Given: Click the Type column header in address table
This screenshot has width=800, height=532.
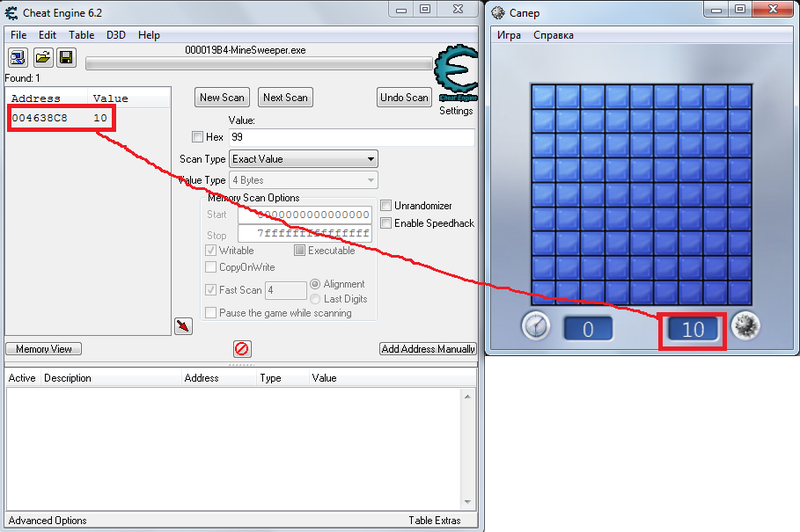Looking at the screenshot, I should point(282,378).
